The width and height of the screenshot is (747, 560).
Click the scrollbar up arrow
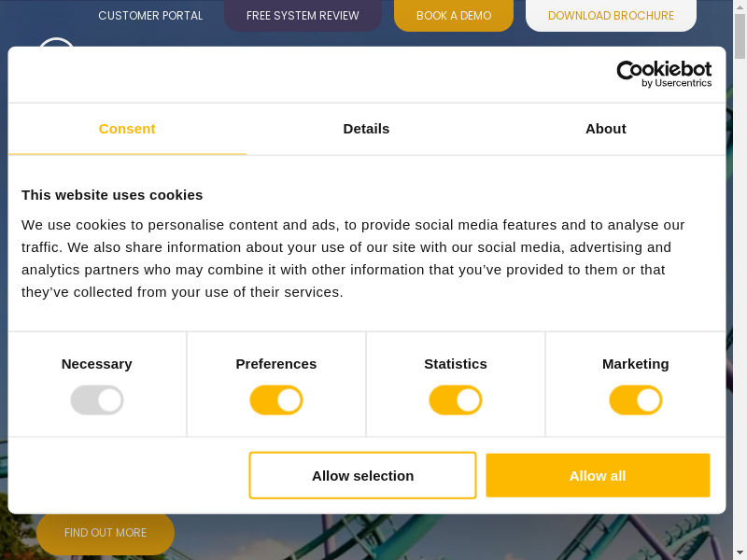(x=740, y=7)
